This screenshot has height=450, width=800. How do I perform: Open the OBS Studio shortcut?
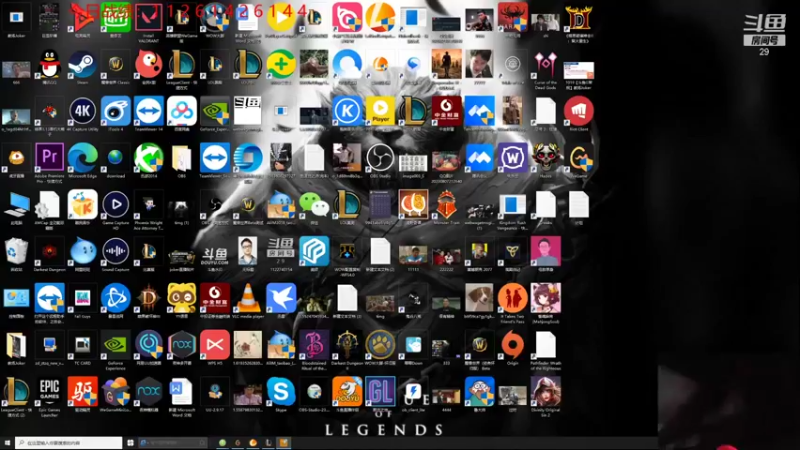[380, 157]
